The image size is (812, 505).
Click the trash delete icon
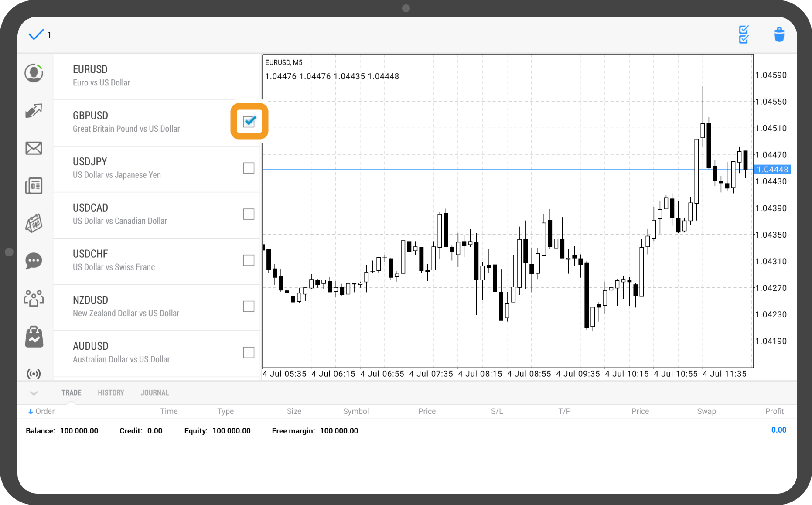point(779,34)
